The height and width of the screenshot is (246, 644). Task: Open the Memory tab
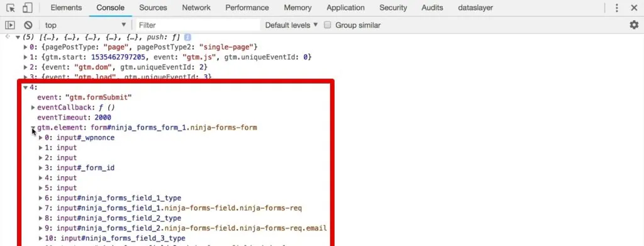[x=297, y=8]
